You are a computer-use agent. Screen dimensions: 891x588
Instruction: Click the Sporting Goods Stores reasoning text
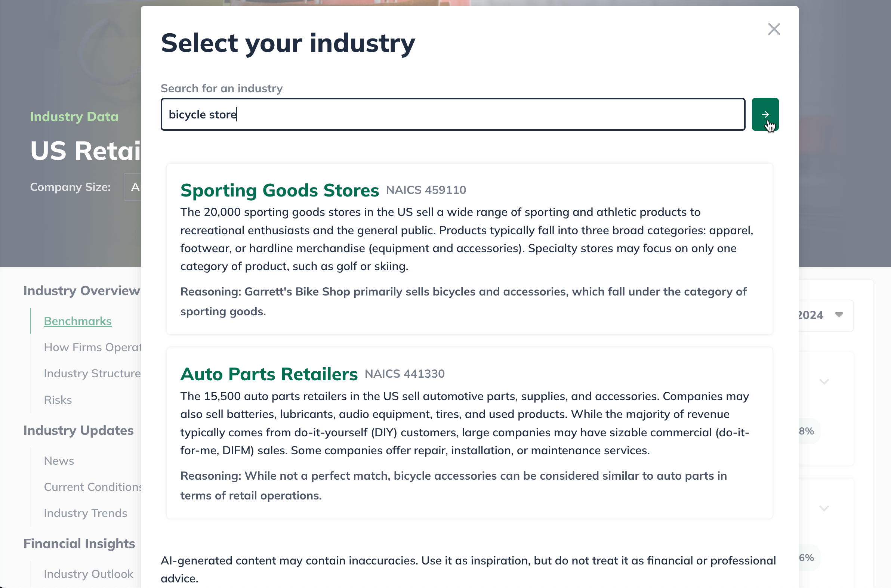tap(463, 301)
